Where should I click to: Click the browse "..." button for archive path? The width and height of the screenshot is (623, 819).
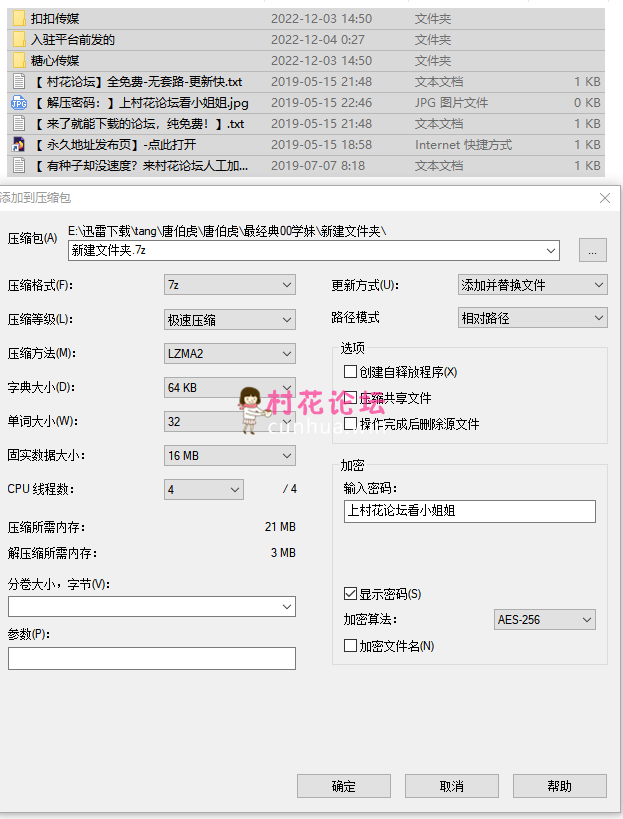pos(592,250)
